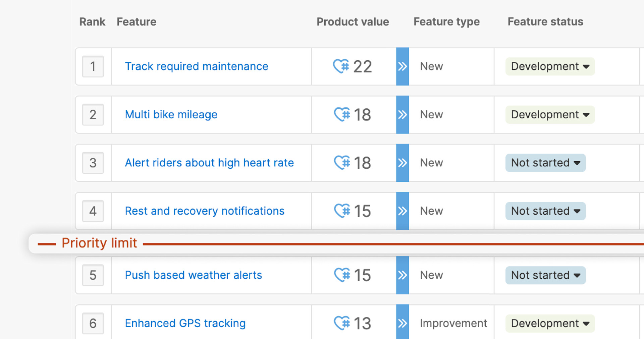Viewport: 644px width, 339px height.
Task: Click the Feature type column header
Action: click(x=446, y=22)
